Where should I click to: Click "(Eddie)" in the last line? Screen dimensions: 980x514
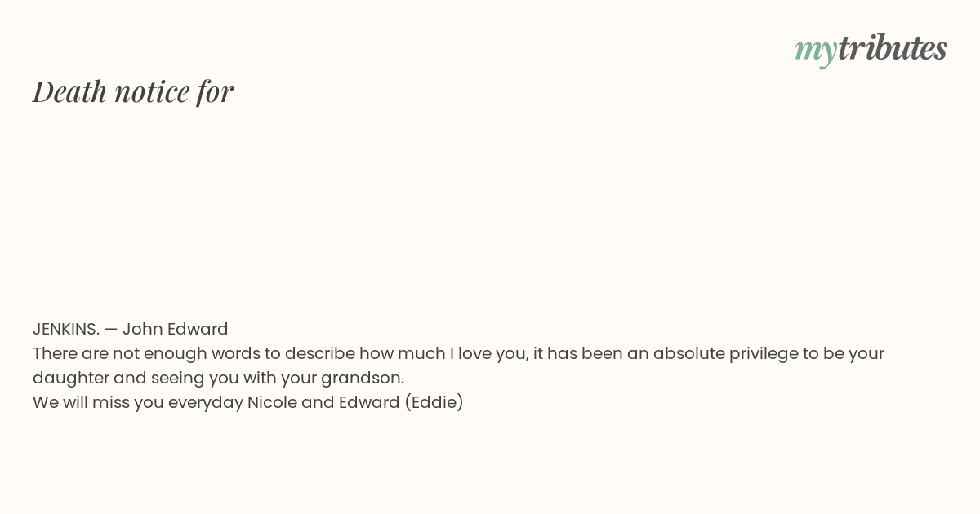[434, 402]
